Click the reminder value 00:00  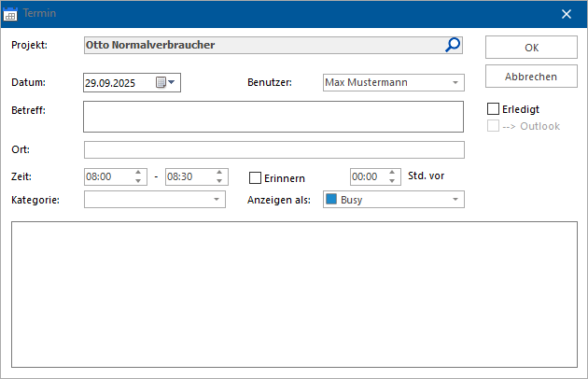tap(365, 176)
